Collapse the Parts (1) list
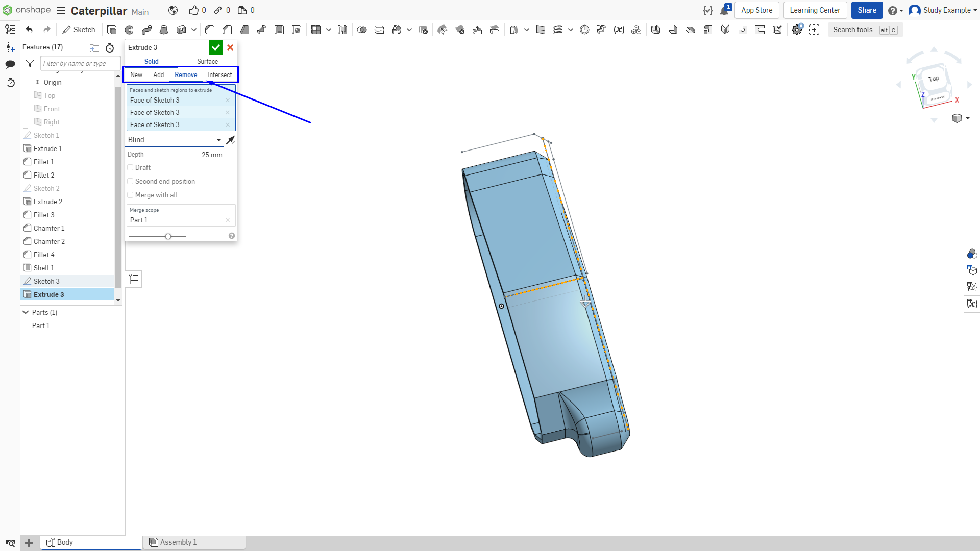Viewport: 980px width, 551px height. point(26,312)
